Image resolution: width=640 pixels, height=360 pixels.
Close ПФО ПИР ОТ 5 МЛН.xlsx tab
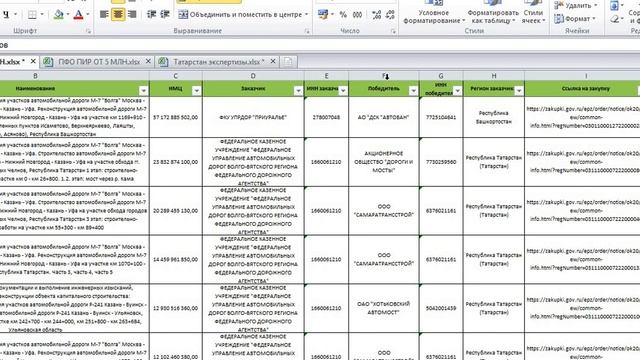pos(149,61)
